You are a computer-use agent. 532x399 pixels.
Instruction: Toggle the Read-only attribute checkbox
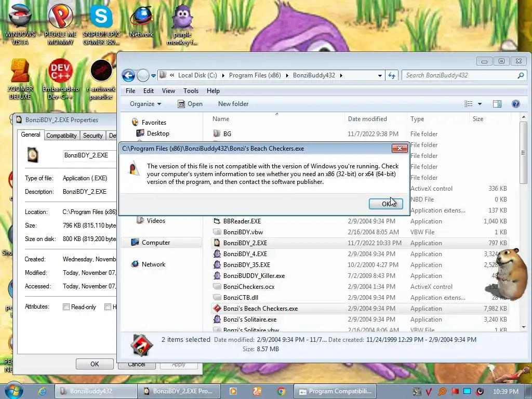[x=66, y=307]
